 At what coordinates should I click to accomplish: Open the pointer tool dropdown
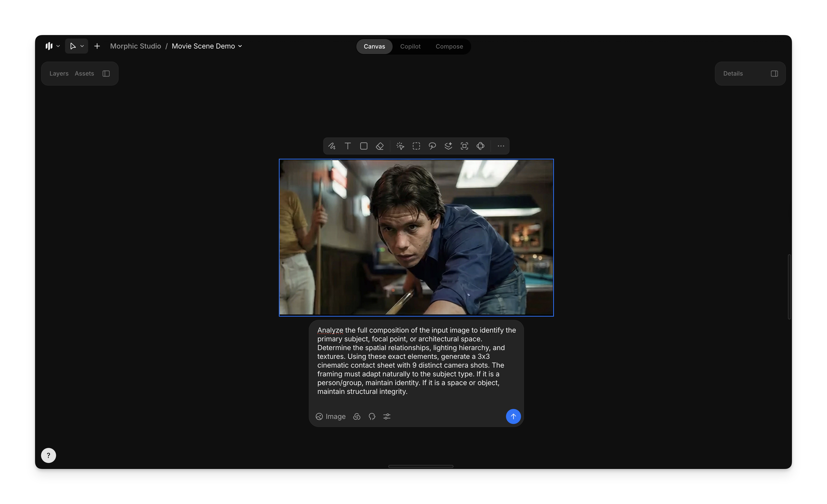(x=82, y=46)
